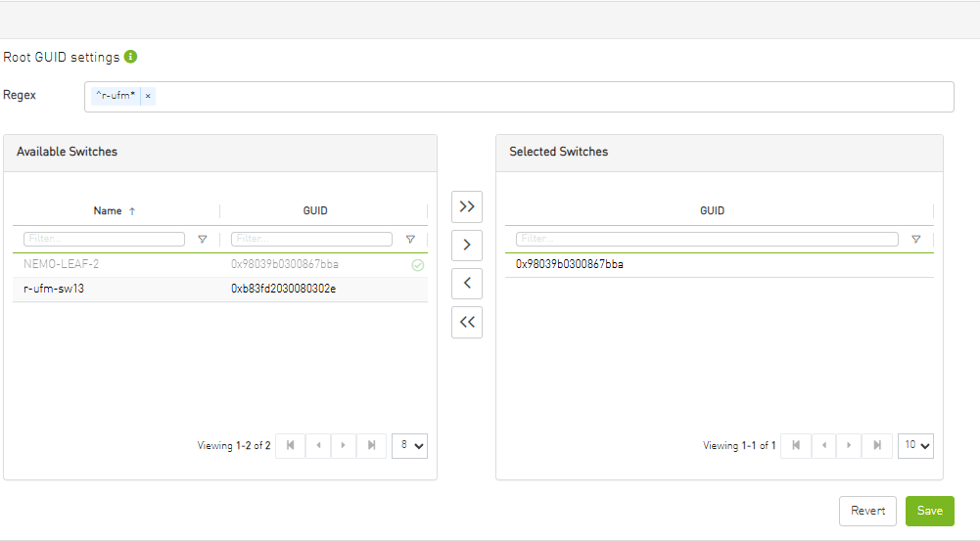Click the Root GUID settings info icon

[131, 57]
